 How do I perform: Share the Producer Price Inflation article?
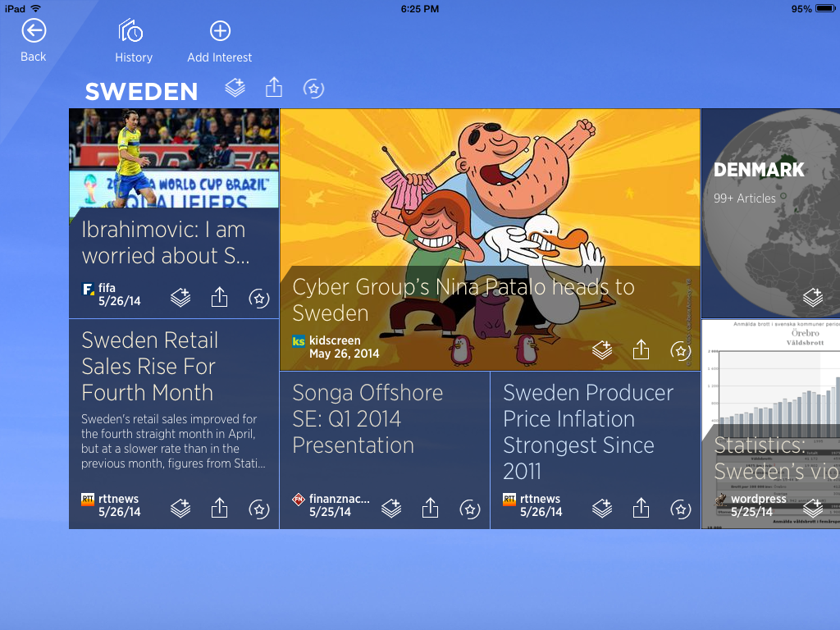641,509
